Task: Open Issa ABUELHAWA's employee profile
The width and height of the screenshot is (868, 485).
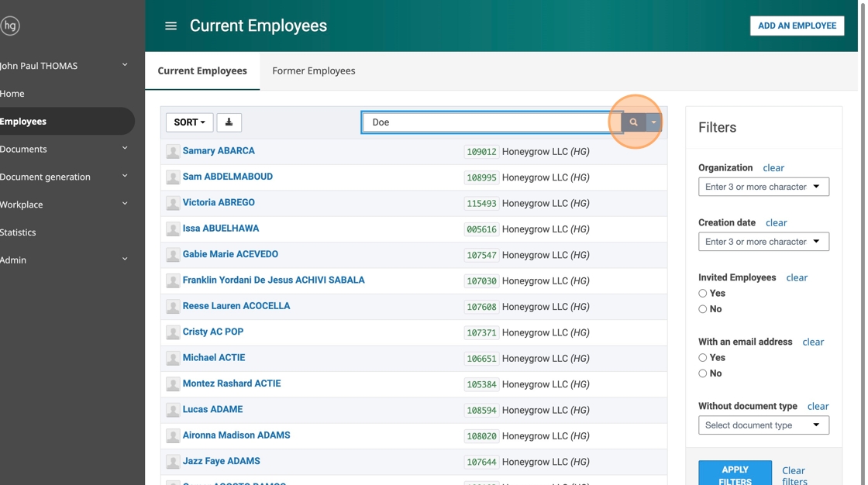Action: tap(220, 228)
